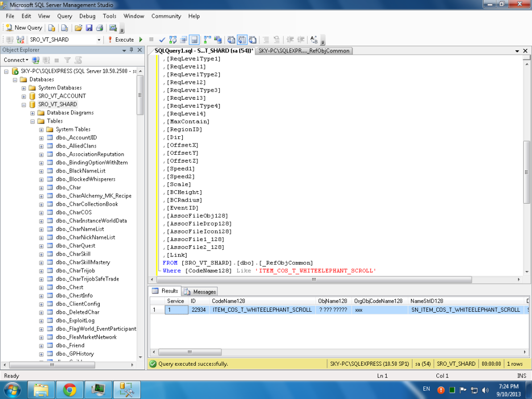Start debugging with the green arrow

tap(141, 39)
